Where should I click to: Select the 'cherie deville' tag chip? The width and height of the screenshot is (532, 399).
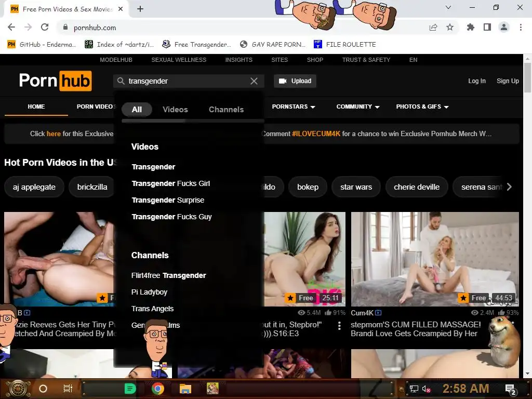417,187
